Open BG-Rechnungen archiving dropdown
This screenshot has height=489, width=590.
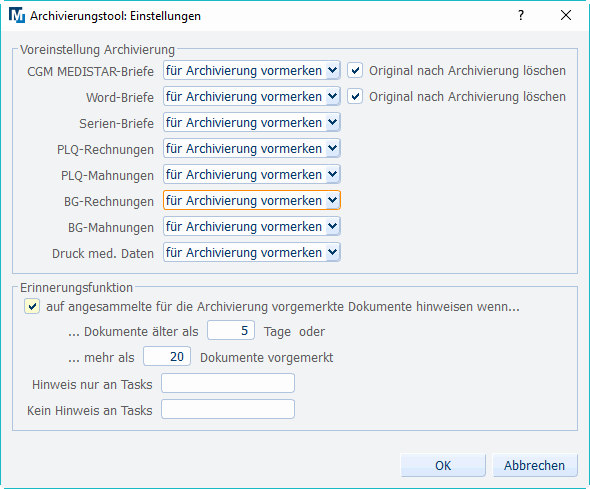tap(252, 200)
